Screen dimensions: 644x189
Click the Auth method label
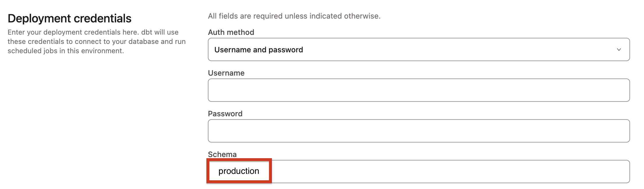(231, 32)
